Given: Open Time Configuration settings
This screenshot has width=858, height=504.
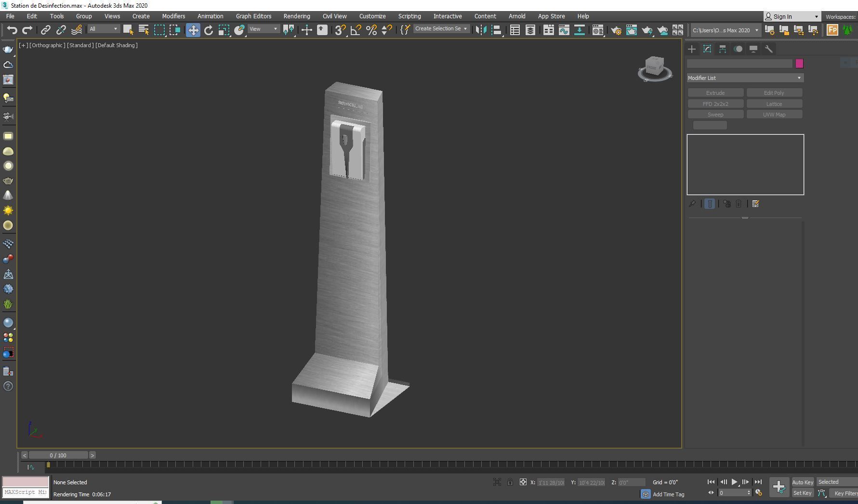Looking at the screenshot, I should [x=759, y=492].
